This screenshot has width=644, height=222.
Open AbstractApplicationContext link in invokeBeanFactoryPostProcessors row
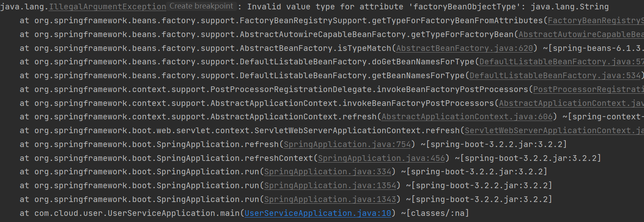coord(571,103)
